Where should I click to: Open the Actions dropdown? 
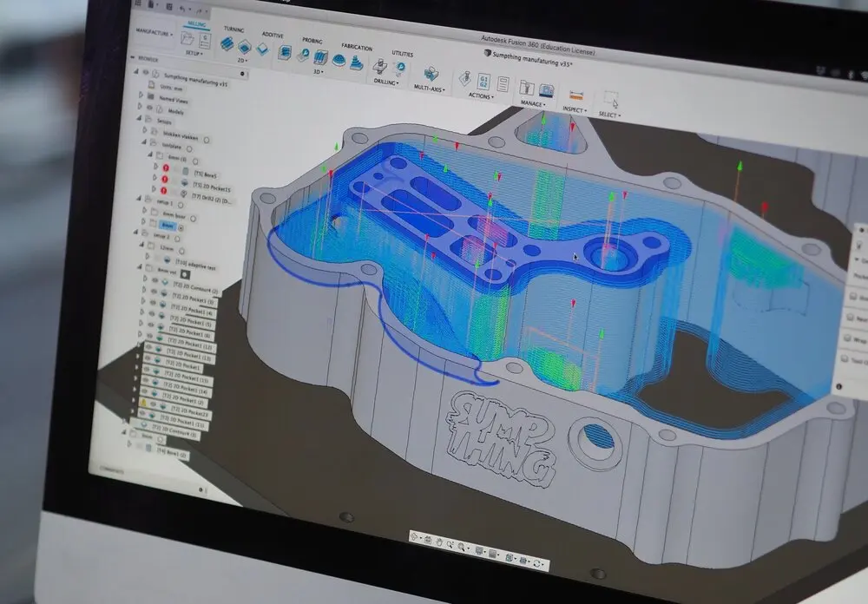tap(481, 95)
